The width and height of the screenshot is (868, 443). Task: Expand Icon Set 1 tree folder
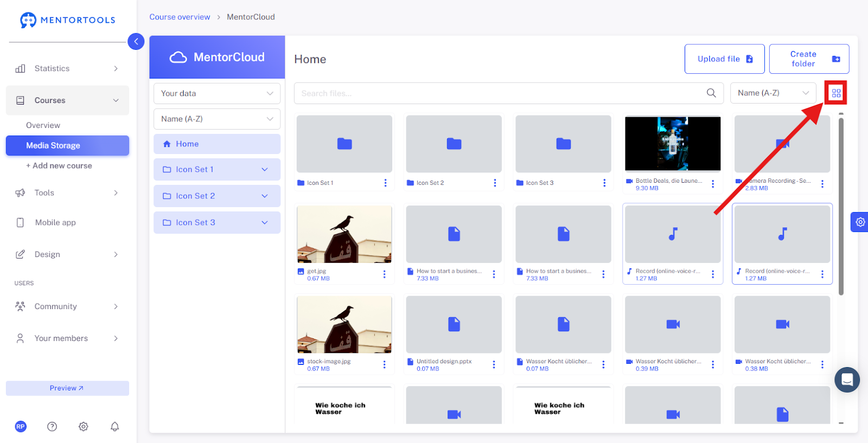pyautogui.click(x=265, y=170)
